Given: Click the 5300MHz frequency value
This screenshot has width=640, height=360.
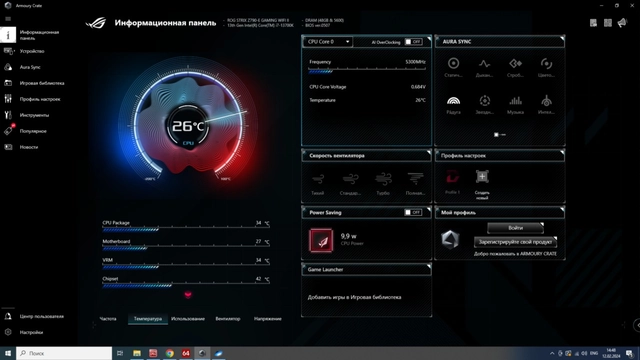Looking at the screenshot, I should [416, 62].
